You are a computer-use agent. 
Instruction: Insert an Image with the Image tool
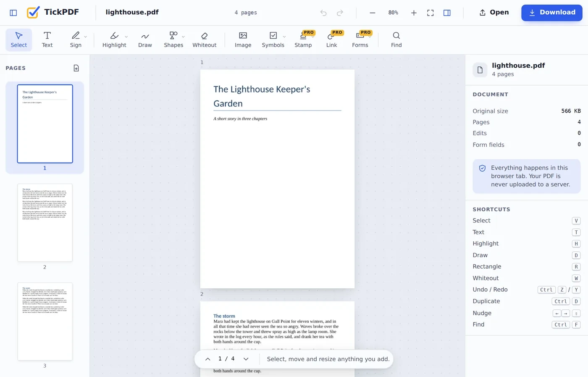[x=243, y=40]
